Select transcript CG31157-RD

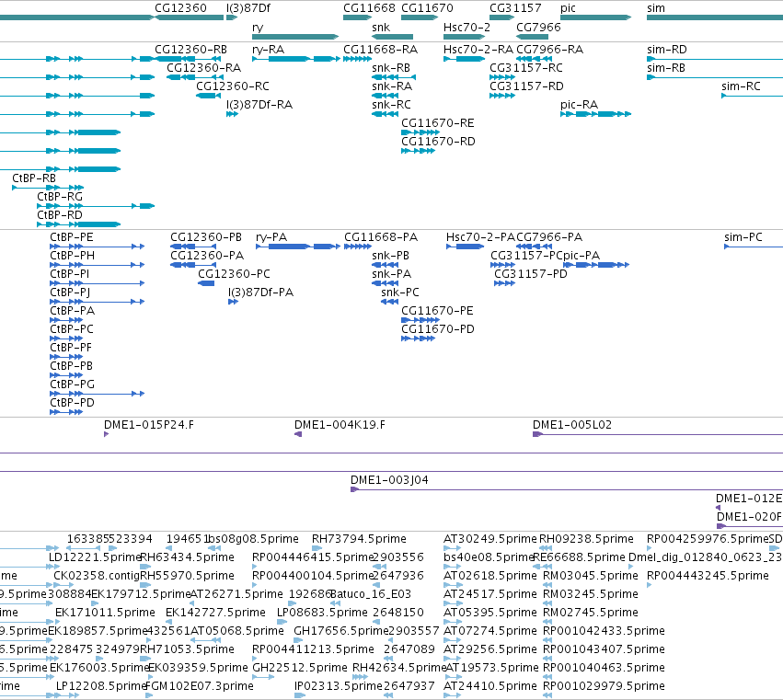(526, 86)
